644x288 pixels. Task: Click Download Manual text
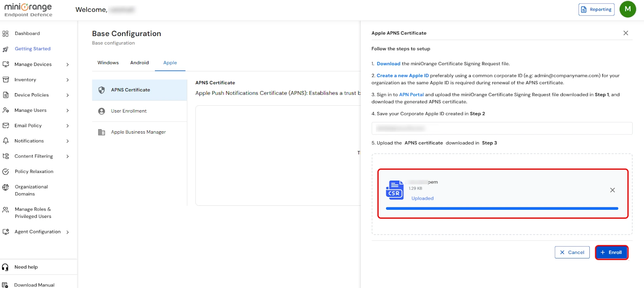pyautogui.click(x=34, y=285)
